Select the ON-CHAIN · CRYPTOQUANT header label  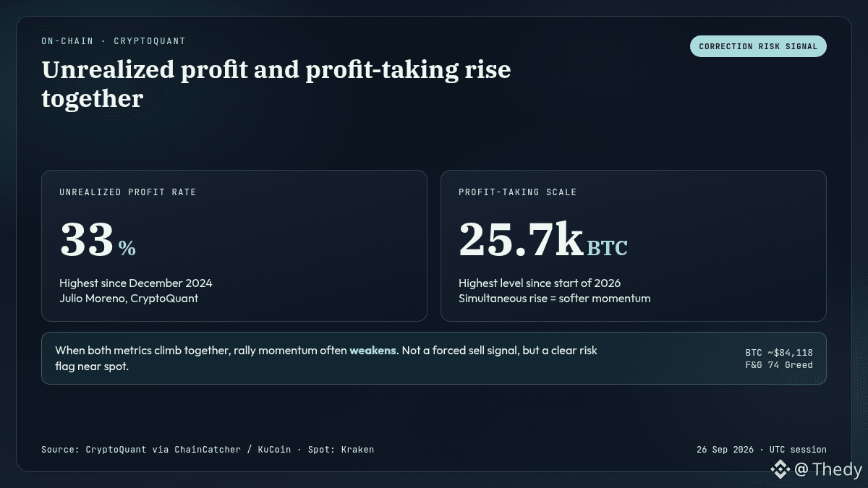pos(114,41)
